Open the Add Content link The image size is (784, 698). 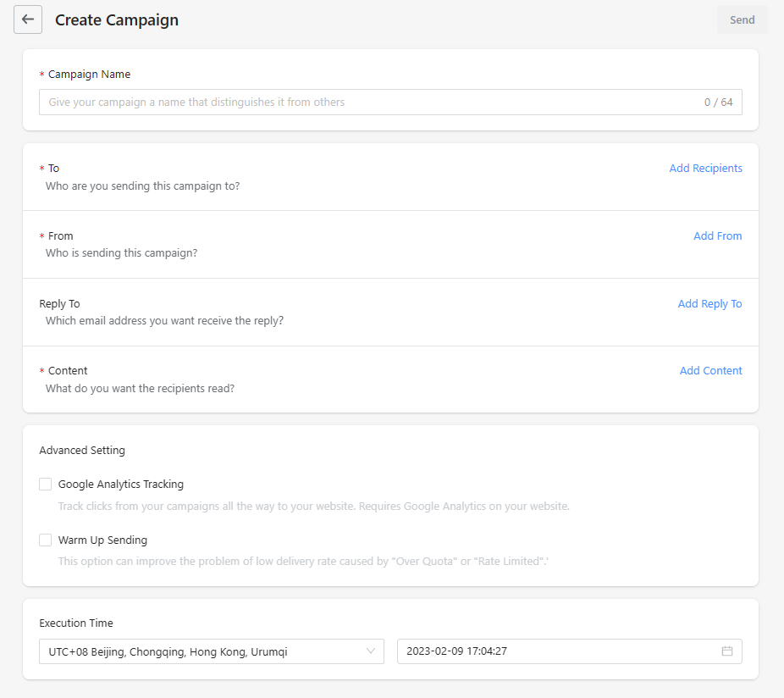pos(710,371)
